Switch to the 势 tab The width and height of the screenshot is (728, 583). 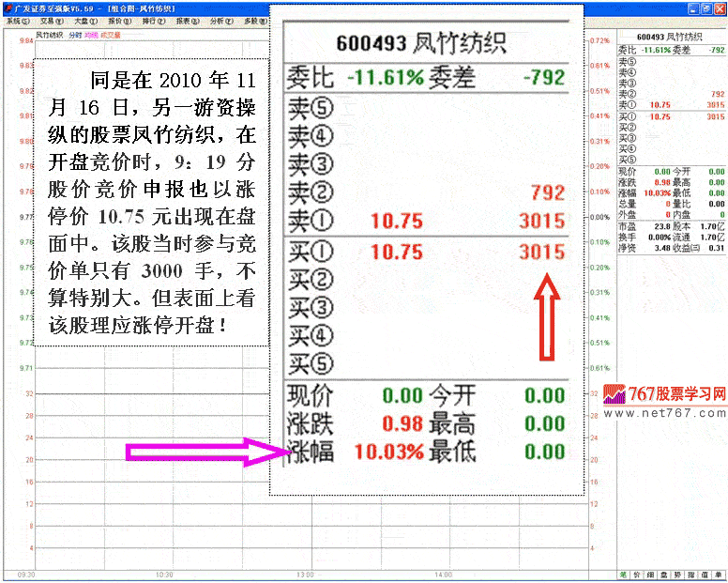click(x=677, y=574)
